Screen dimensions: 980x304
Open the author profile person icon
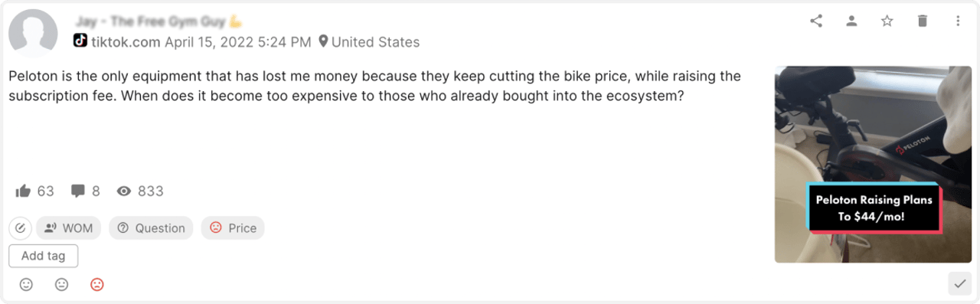point(851,21)
